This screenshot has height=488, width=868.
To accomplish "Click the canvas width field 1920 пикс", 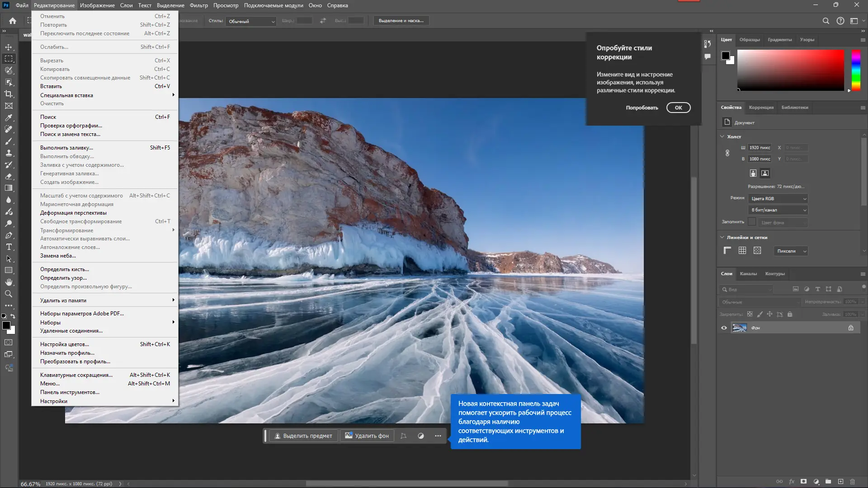I will pos(759,148).
